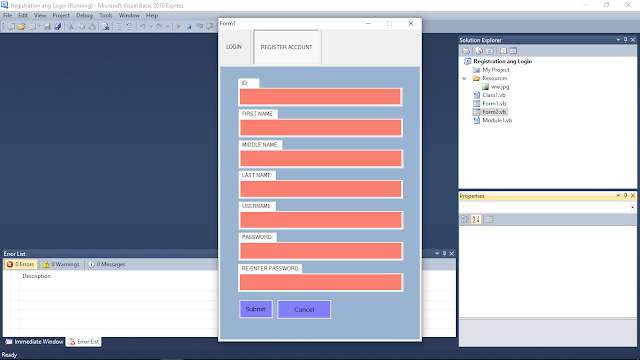Image resolution: width=640 pixels, height=360 pixels.
Task: Click View Code icon in Solution Explorer
Action: (503, 51)
